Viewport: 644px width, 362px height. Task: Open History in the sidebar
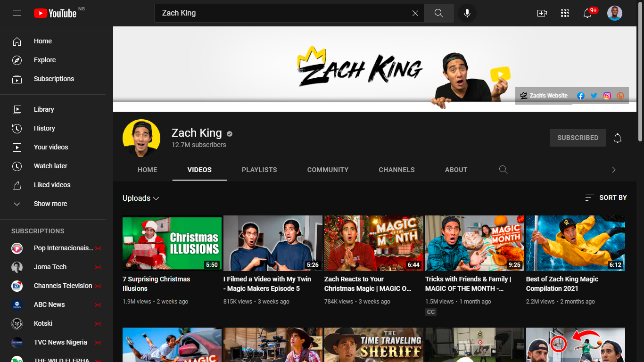click(x=57, y=128)
